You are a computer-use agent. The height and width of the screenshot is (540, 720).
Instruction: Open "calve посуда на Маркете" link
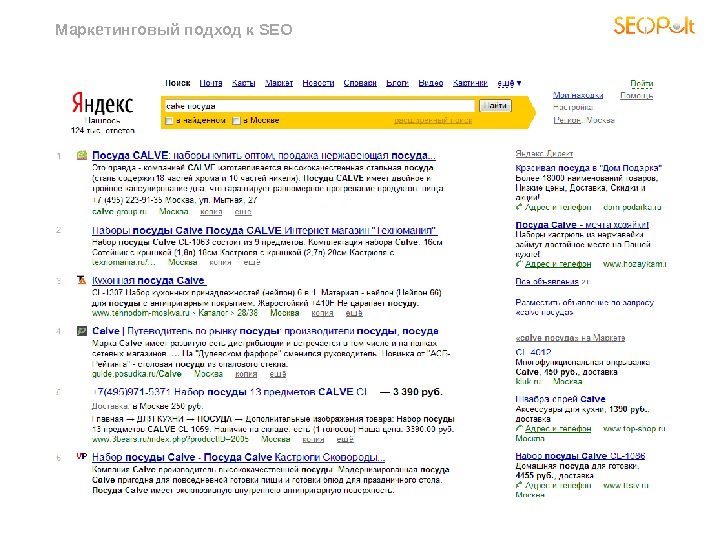(570, 338)
